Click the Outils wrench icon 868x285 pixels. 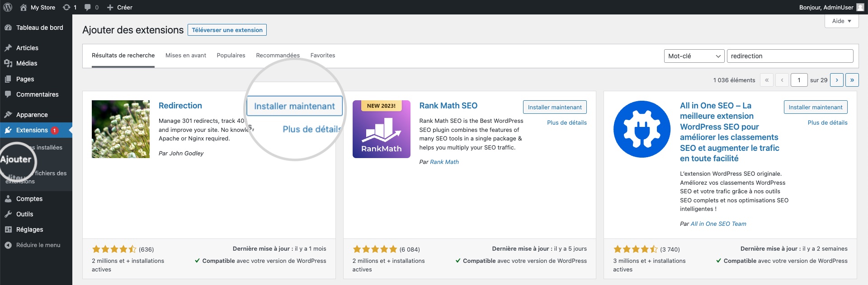(x=8, y=214)
